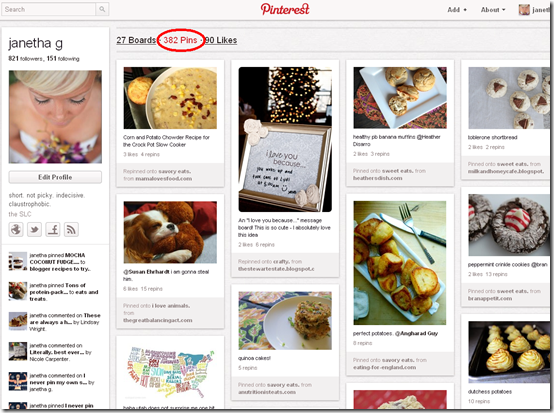Click the Pinterest logo

click(285, 9)
